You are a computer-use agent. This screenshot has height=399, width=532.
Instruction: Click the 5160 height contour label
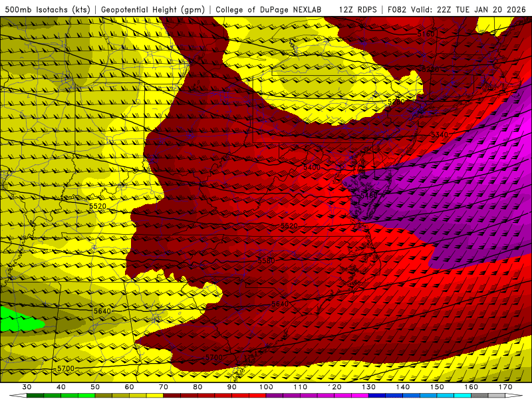point(426,34)
